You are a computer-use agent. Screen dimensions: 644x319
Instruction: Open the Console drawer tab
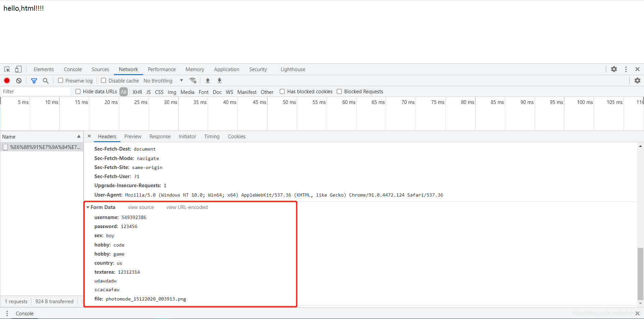click(x=24, y=313)
